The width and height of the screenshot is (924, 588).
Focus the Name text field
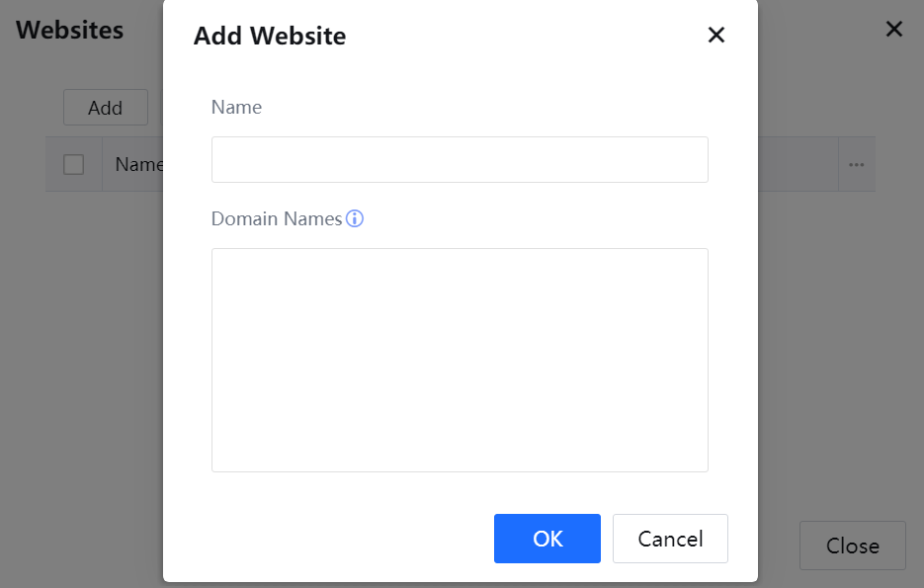(x=460, y=160)
